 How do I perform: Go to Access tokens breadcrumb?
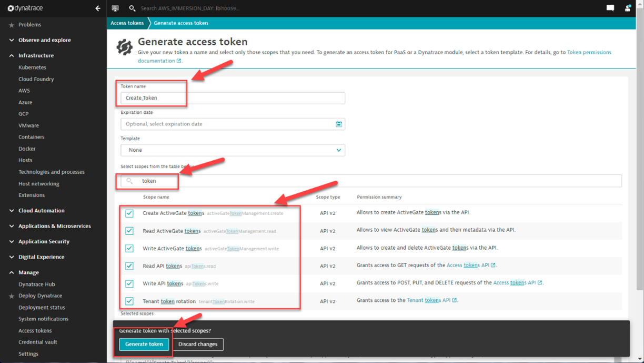coord(127,23)
